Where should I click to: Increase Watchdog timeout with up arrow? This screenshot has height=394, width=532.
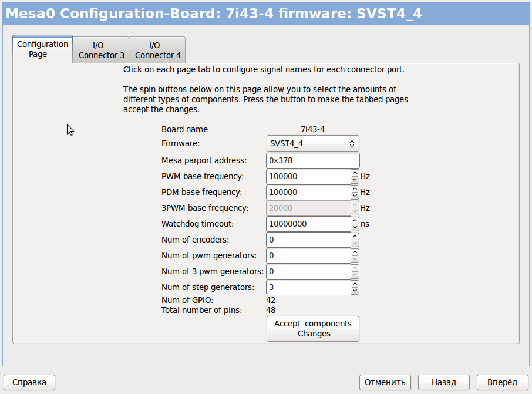point(355,220)
